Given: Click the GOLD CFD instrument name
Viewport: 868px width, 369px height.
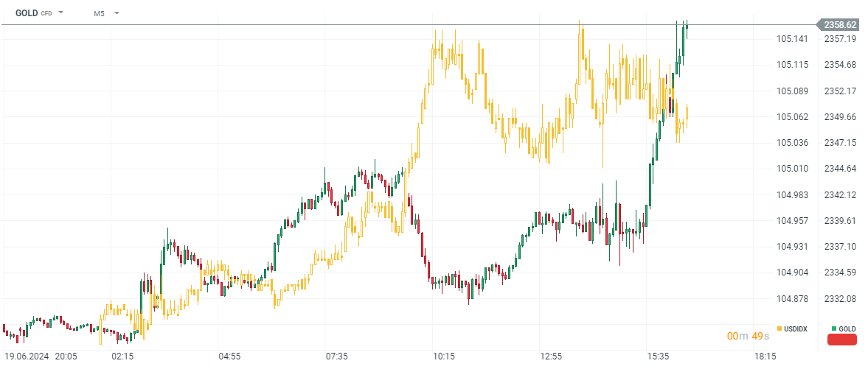Looking at the screenshot, I should tap(33, 13).
